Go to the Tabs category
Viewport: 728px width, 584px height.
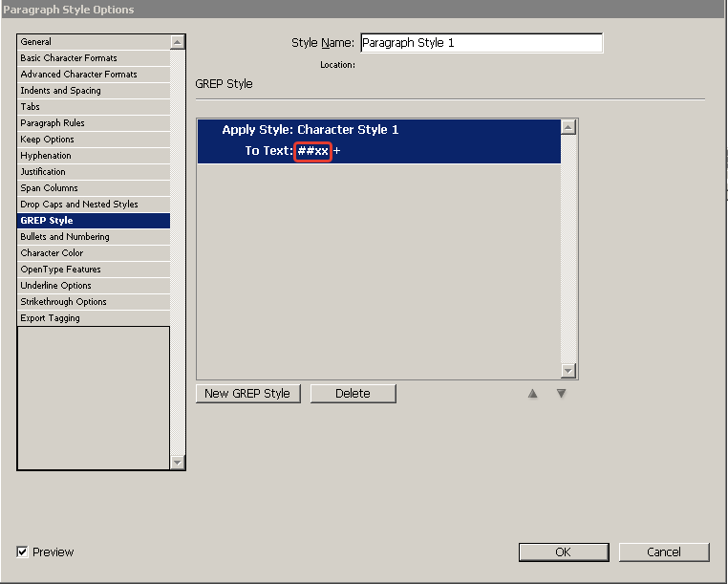pyautogui.click(x=94, y=107)
